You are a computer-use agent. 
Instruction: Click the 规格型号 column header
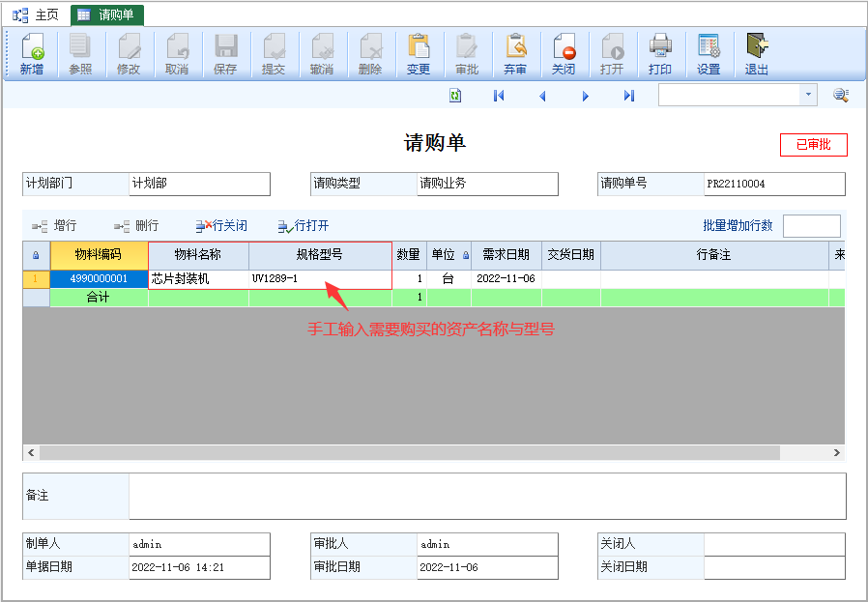click(x=320, y=255)
